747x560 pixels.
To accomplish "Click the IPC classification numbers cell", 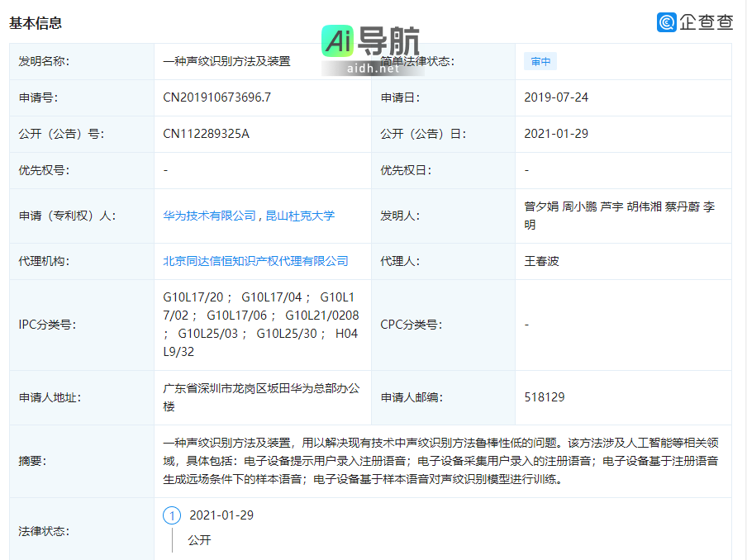I will coord(261,325).
